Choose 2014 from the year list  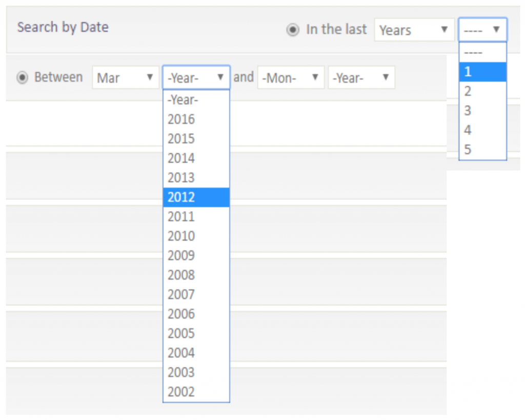[x=196, y=158]
